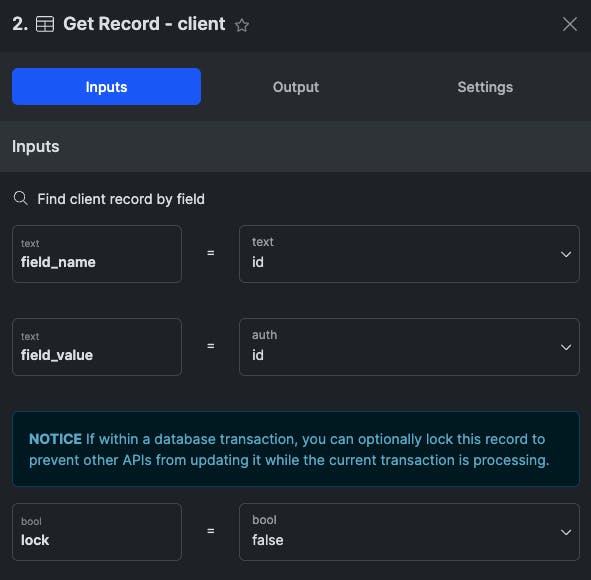
Task: Click the field_value input box
Action: point(97,347)
